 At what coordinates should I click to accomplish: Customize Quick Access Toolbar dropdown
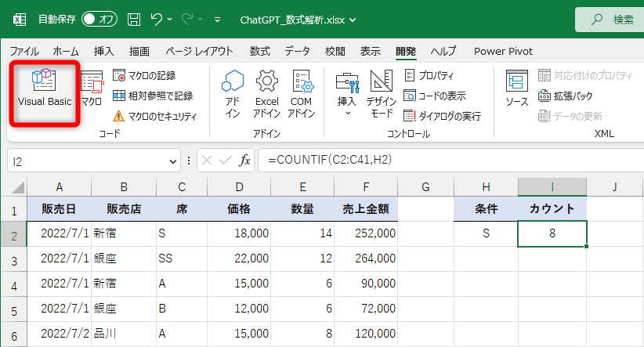217,20
